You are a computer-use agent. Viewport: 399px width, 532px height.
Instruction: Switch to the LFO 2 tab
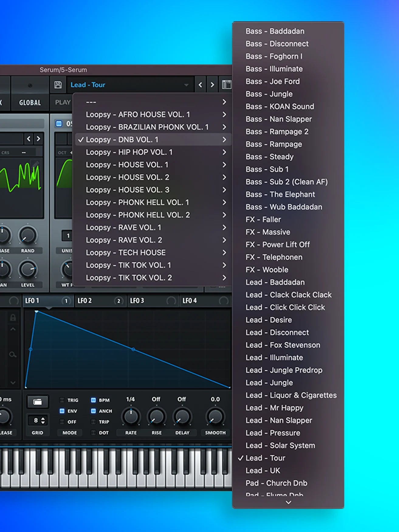(x=100, y=301)
